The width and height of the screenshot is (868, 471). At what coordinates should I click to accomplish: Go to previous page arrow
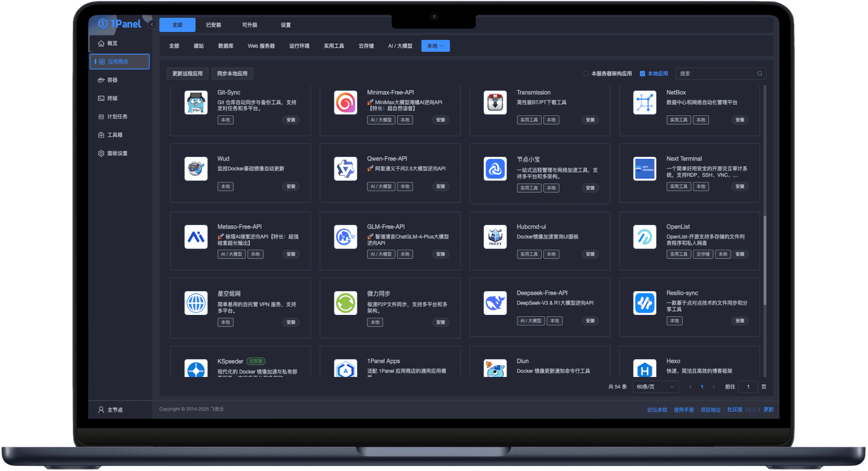coord(690,387)
